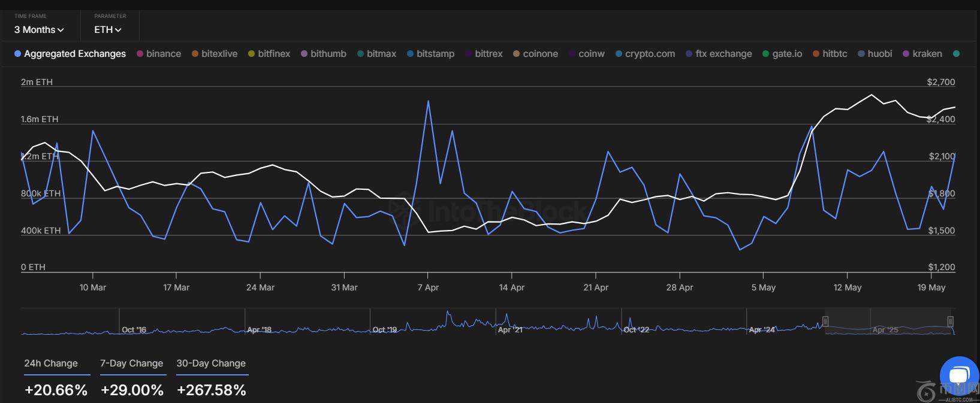Image resolution: width=980 pixels, height=403 pixels.
Task: Click the ftx exchange legend label
Action: click(x=723, y=54)
